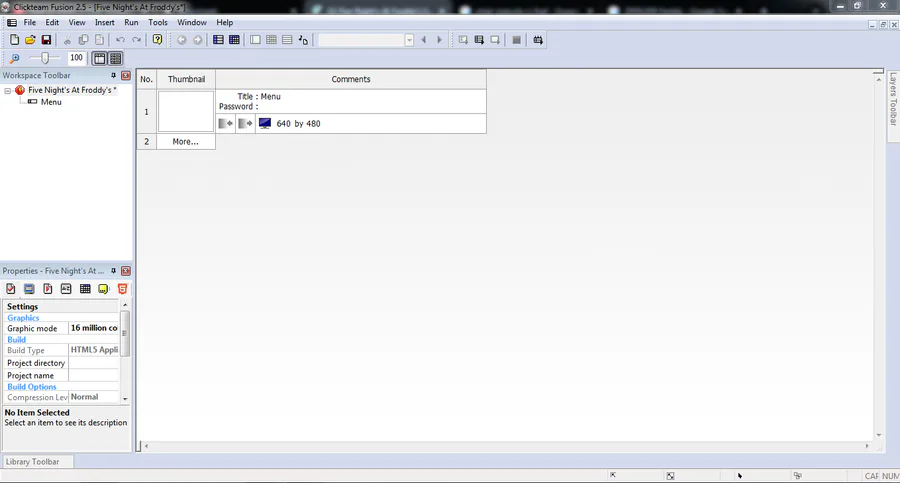Open the Graphic mode value dropdown
Viewport: 900px width, 483px height.
point(94,328)
